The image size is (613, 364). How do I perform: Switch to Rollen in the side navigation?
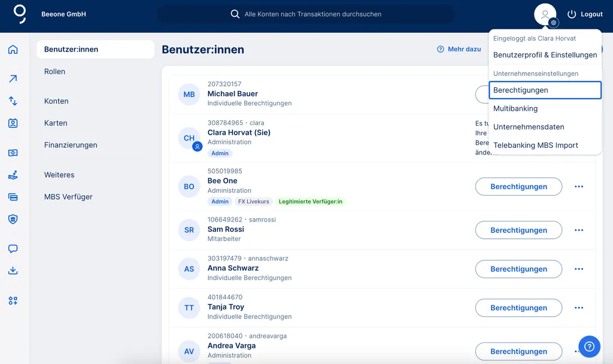click(54, 71)
